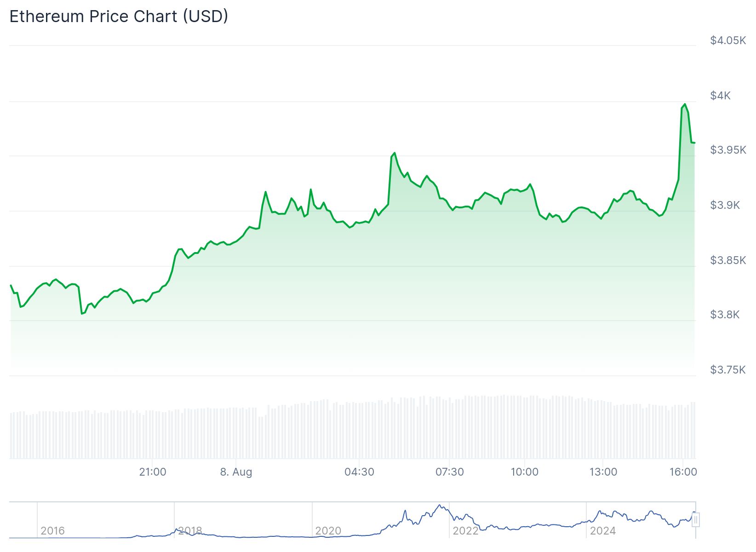This screenshot has height=552, width=756.
Task: Select the $4.05K price axis label
Action: click(727, 40)
